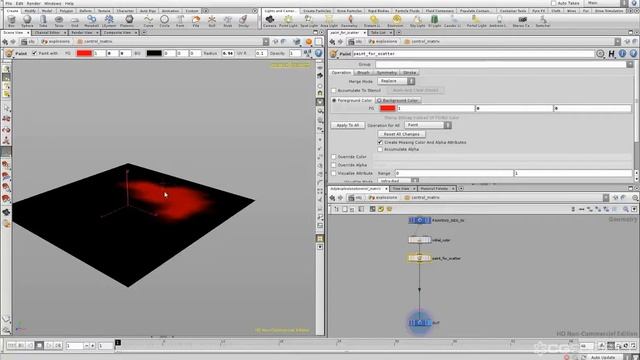Image resolution: width=640 pixels, height=360 pixels.
Task: Expand network pane path dropdown arrow
Action: coord(606,198)
